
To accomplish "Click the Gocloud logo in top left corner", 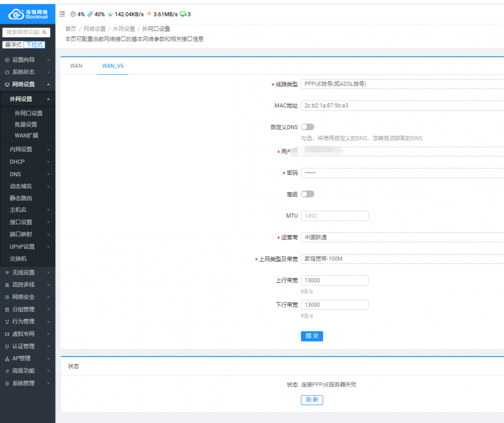I will 27,13.
